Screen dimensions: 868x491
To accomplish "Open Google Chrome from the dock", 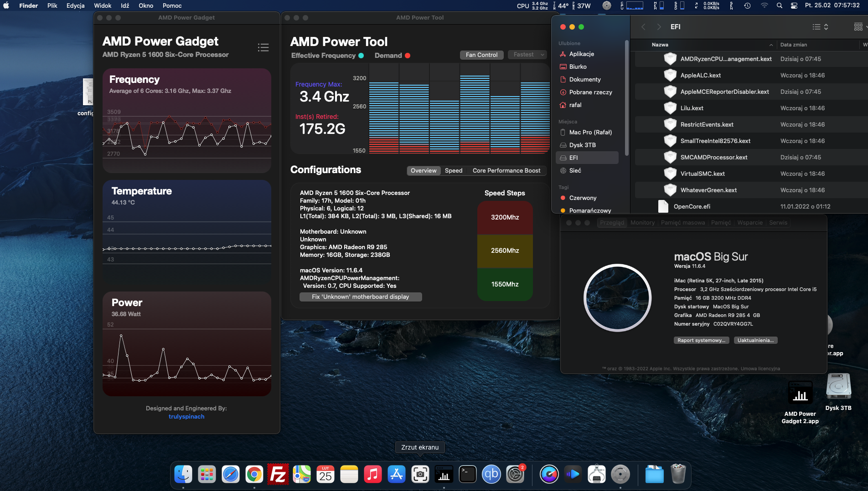I will click(x=254, y=475).
